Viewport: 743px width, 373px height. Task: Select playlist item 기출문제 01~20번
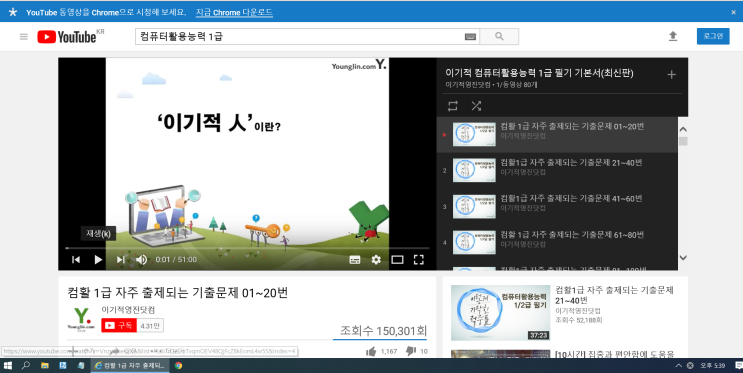557,135
